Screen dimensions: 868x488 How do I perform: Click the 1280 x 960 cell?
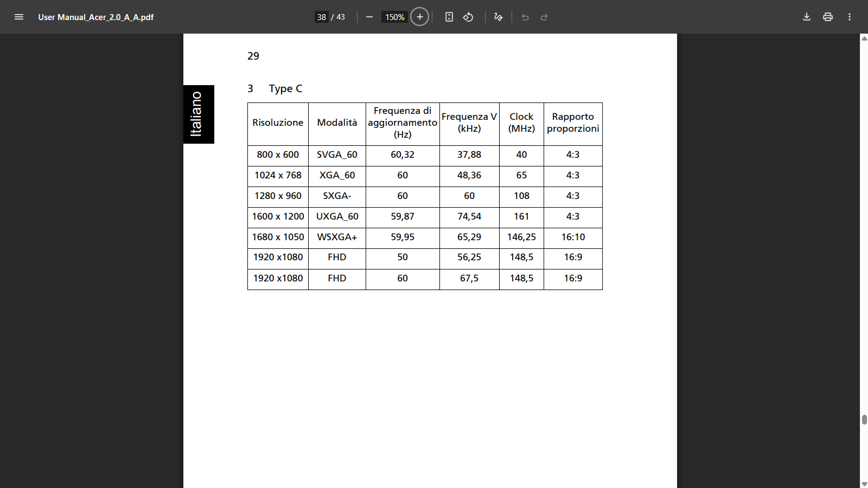click(x=278, y=196)
